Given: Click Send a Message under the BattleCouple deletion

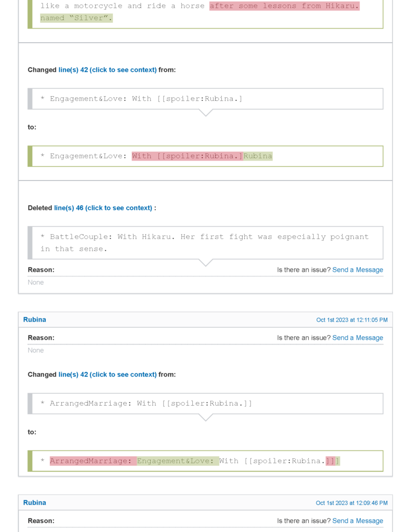Looking at the screenshot, I should coord(357,270).
